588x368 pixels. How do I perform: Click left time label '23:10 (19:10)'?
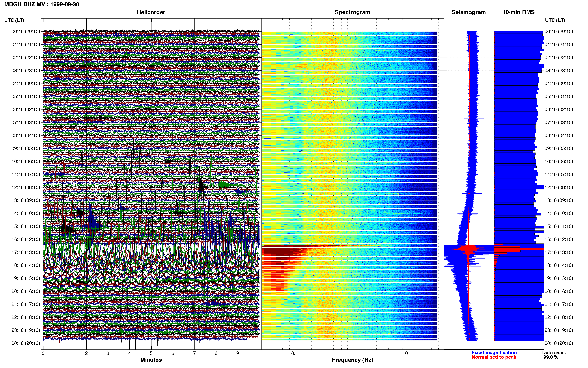[26, 330]
